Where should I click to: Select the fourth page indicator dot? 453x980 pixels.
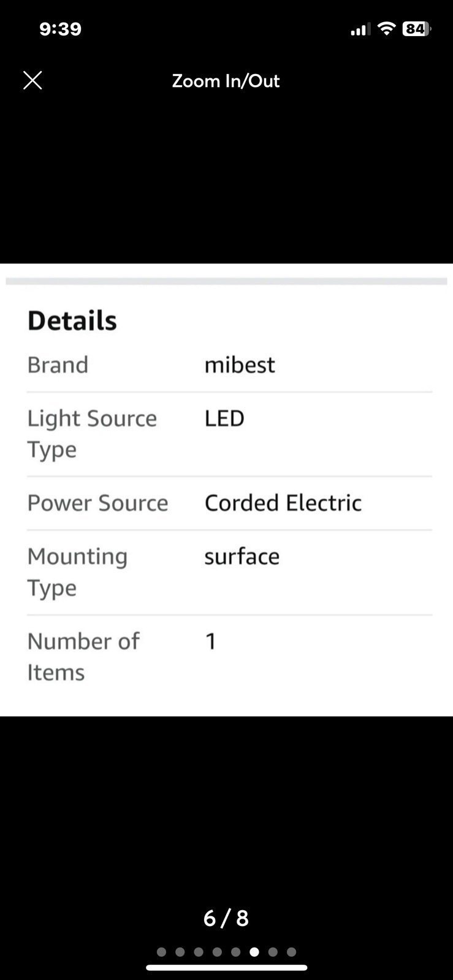click(x=217, y=952)
